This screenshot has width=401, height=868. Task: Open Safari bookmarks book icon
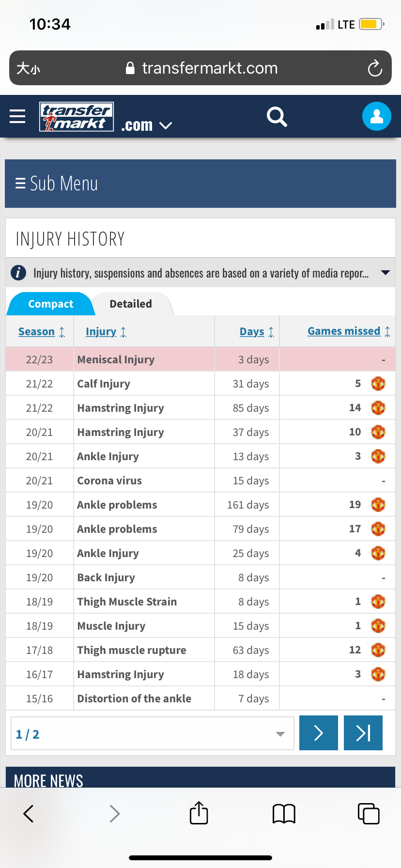click(x=284, y=814)
